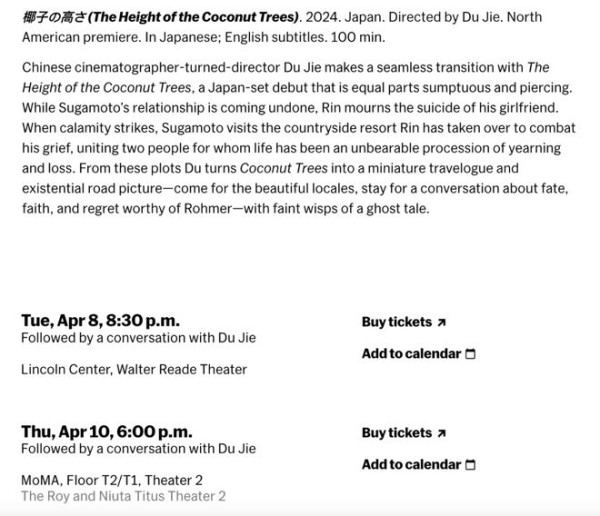Click the arrow icon beside Apr 8 Buy tickets

pyautogui.click(x=441, y=322)
